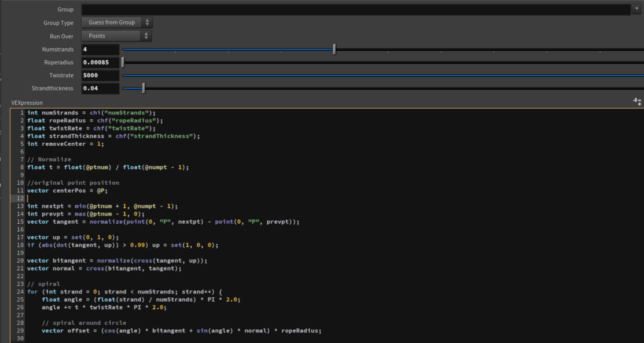Click the Numstrands value field

pyautogui.click(x=99, y=49)
